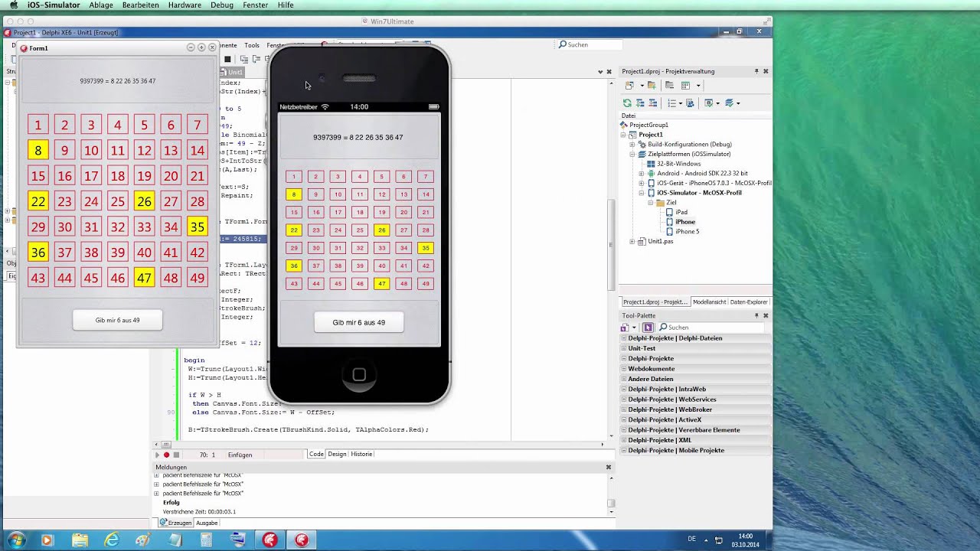The width and height of the screenshot is (980, 551).
Task: Expand Unit-Test palette category
Action: pos(623,348)
